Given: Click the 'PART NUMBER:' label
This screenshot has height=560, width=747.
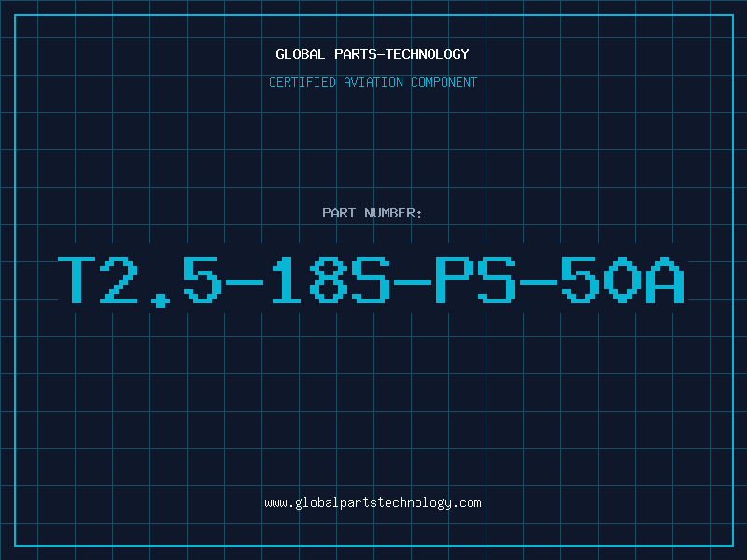Looking at the screenshot, I should tap(373, 213).
